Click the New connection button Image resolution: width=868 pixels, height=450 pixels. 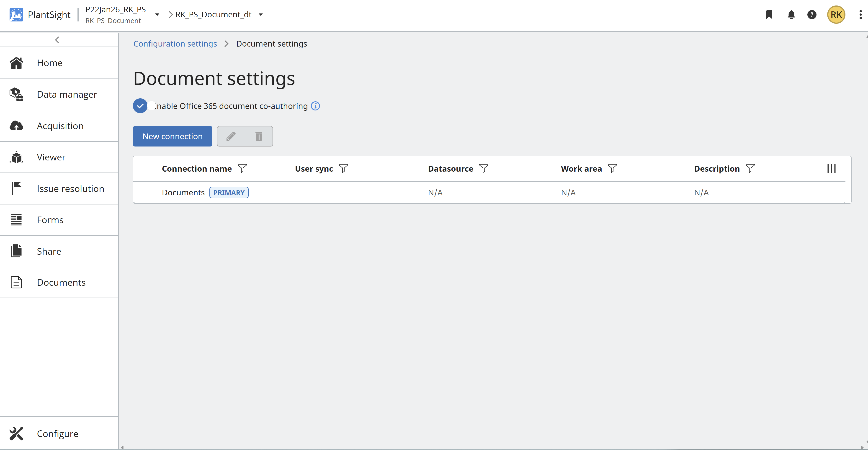click(x=172, y=136)
